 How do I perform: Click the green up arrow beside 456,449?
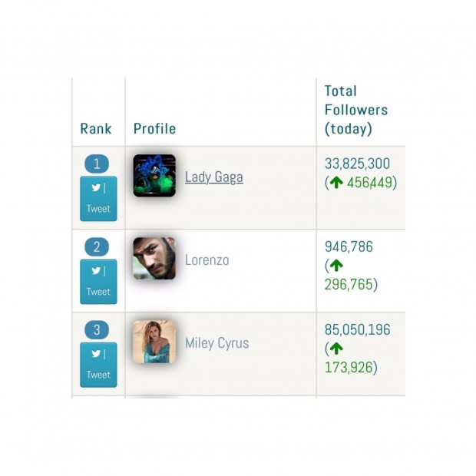point(336,183)
